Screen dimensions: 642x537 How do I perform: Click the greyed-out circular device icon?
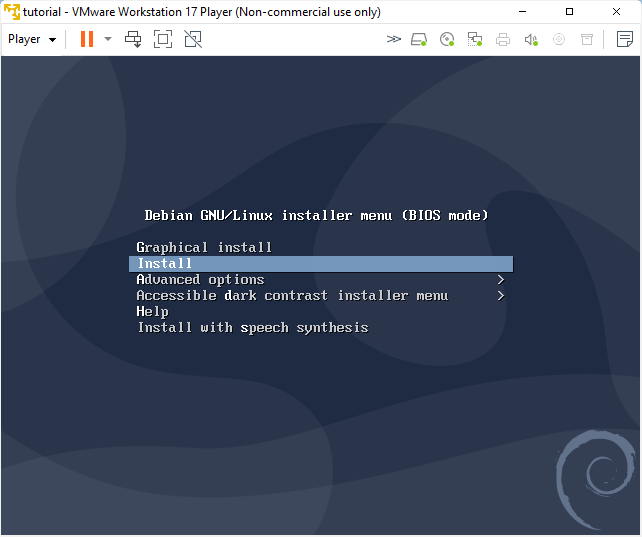(x=559, y=39)
